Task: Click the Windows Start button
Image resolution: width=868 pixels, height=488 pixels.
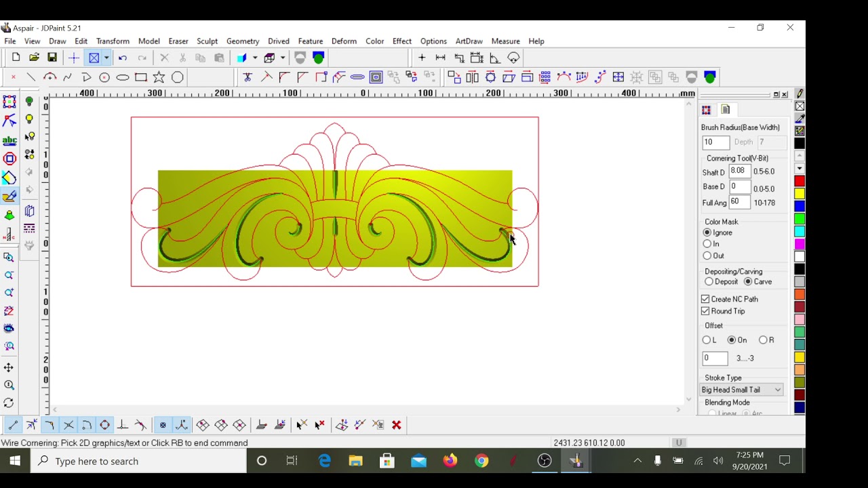Action: pyautogui.click(x=15, y=461)
